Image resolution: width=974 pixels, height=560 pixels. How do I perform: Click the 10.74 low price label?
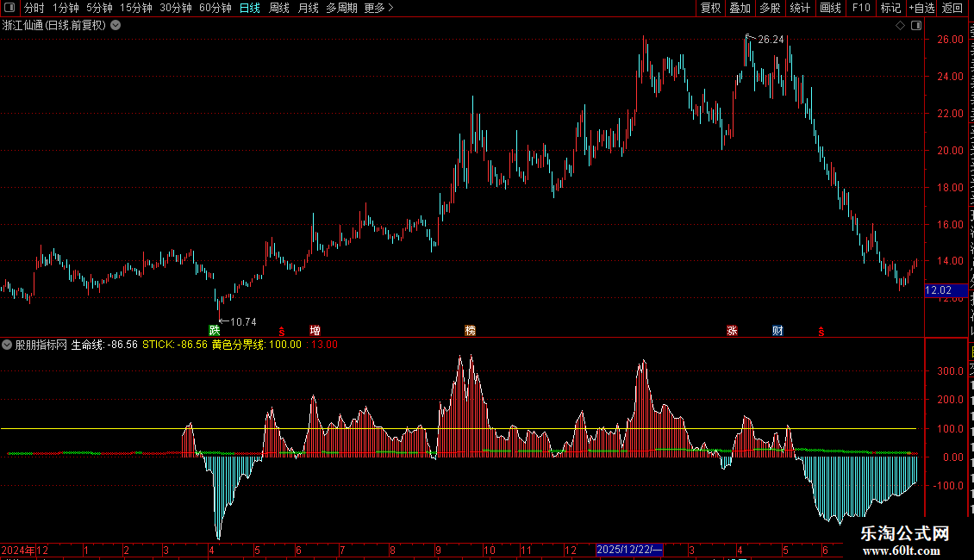(x=243, y=321)
